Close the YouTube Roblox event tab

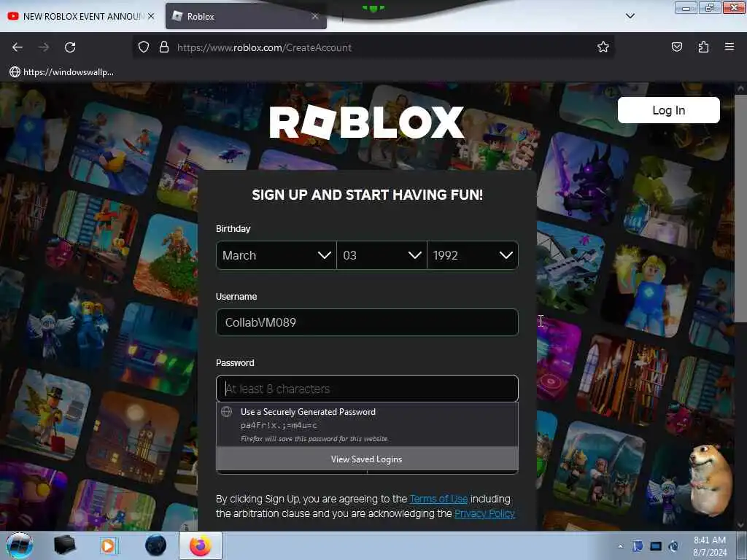151,16
